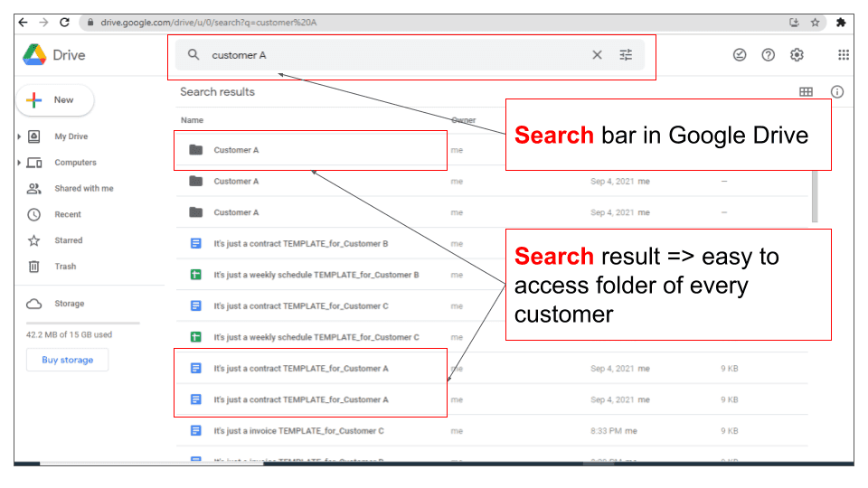Open the browser extensions puzzle icon
The height and width of the screenshot is (488, 868).
[841, 23]
